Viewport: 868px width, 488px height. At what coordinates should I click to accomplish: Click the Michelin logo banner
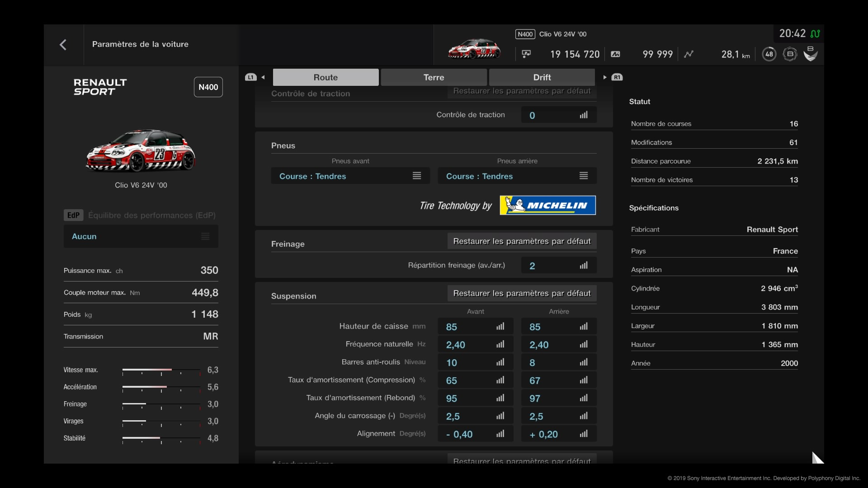point(547,205)
